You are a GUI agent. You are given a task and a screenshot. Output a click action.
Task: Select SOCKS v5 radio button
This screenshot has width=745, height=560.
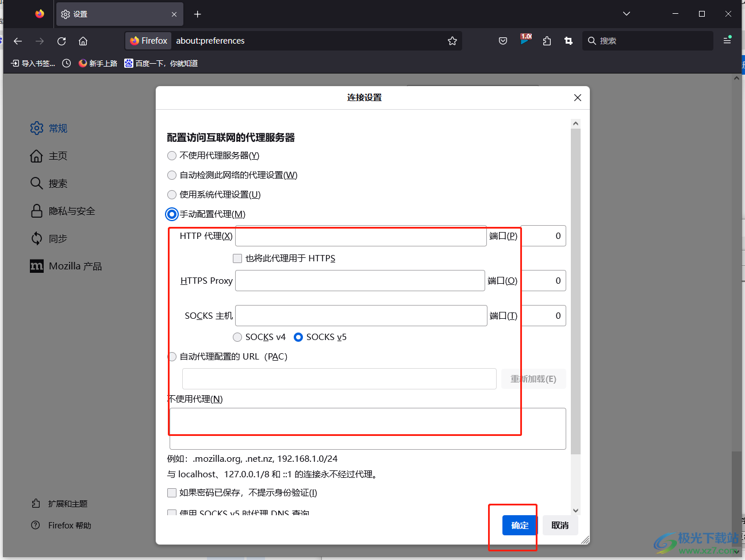(x=298, y=337)
